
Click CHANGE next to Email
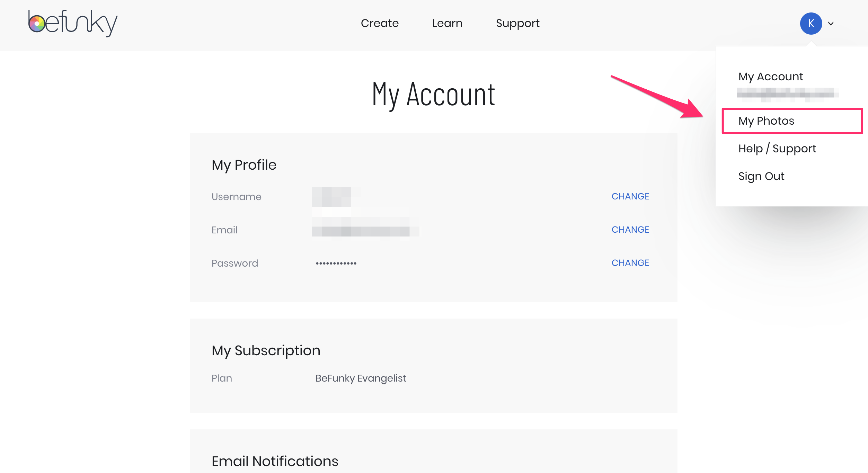tap(630, 230)
